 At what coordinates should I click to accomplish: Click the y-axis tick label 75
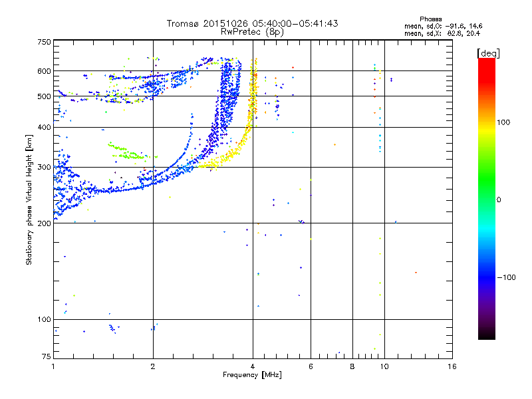point(47,356)
